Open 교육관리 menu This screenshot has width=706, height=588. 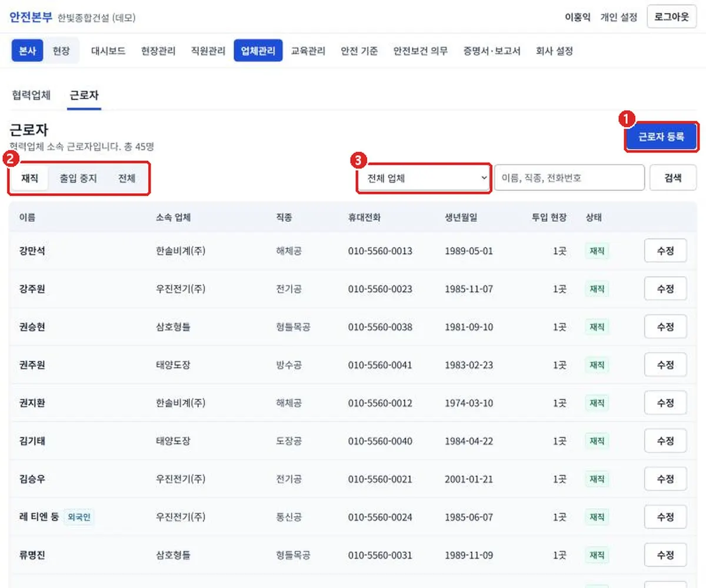308,51
